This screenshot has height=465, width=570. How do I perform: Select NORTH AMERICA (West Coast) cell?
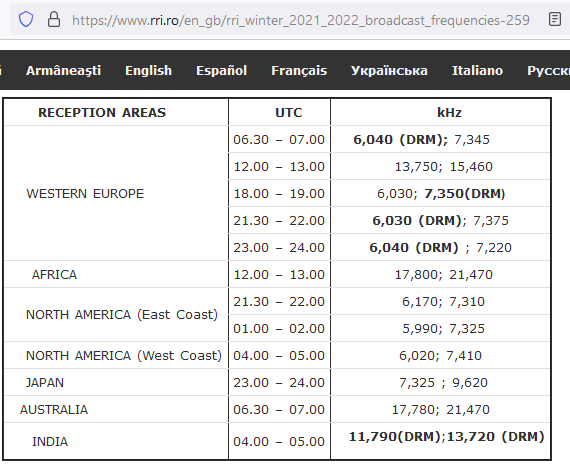pyautogui.click(x=116, y=355)
